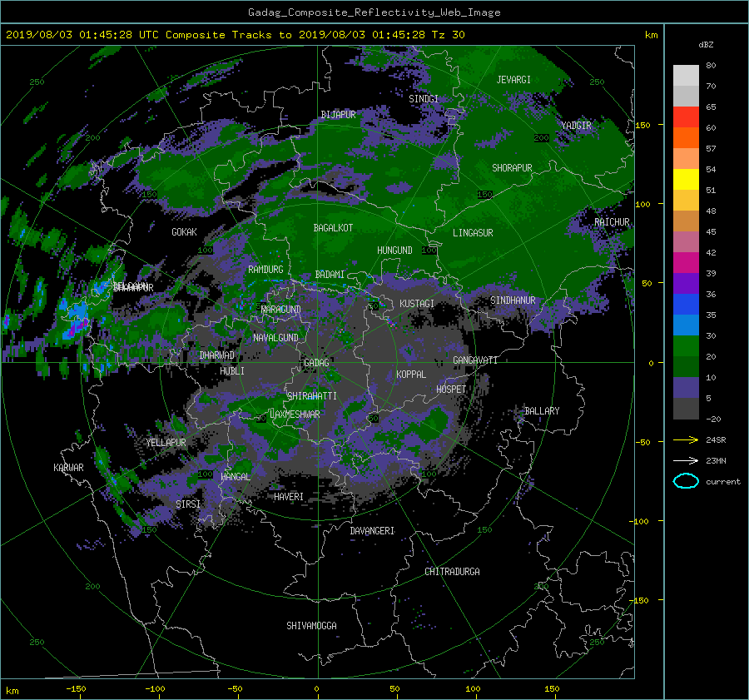The width and height of the screenshot is (749, 700).
Task: Click the SHIRAHATTI city label
Action: 312,396
